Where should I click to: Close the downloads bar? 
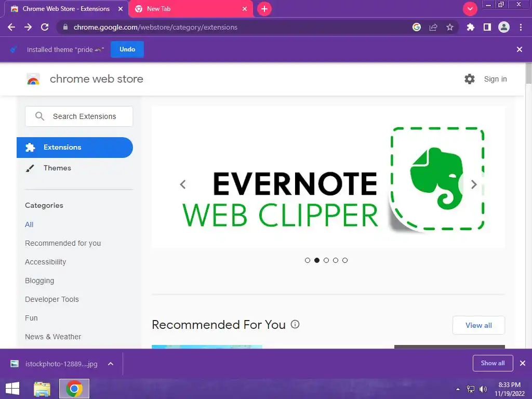point(523,363)
